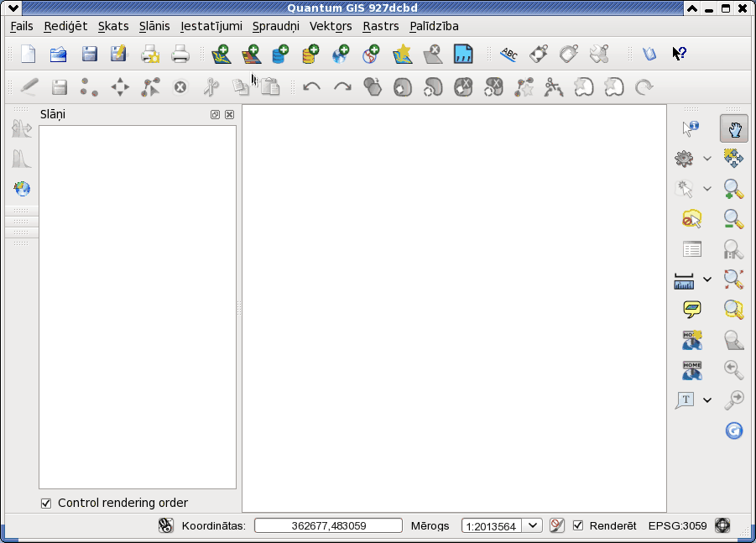Toggle Control rendering order checkbox
Viewport: 756px width, 543px height.
[46, 504]
